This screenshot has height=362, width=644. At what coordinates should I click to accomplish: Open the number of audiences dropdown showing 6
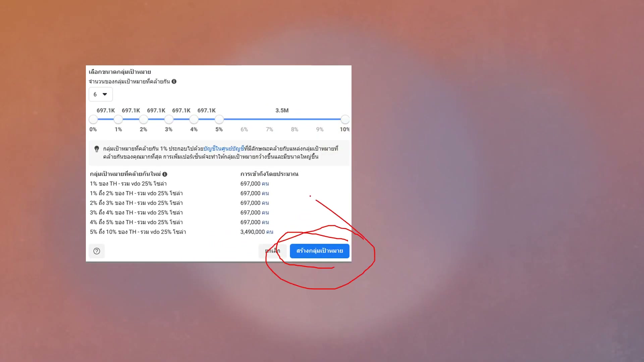(x=101, y=95)
